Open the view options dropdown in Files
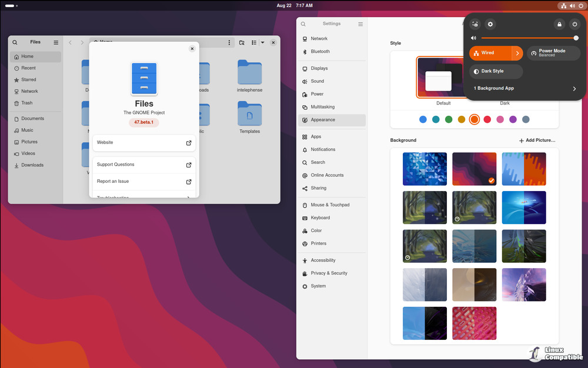 pyautogui.click(x=262, y=42)
